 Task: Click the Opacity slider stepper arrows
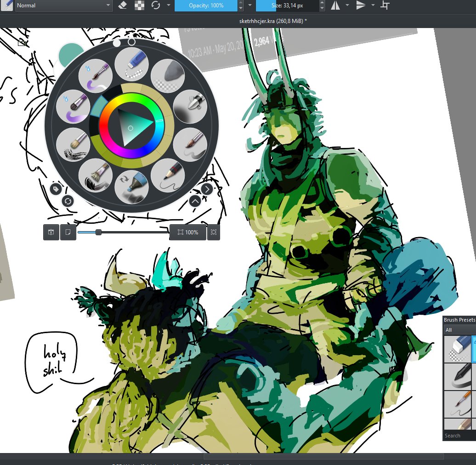pos(241,6)
